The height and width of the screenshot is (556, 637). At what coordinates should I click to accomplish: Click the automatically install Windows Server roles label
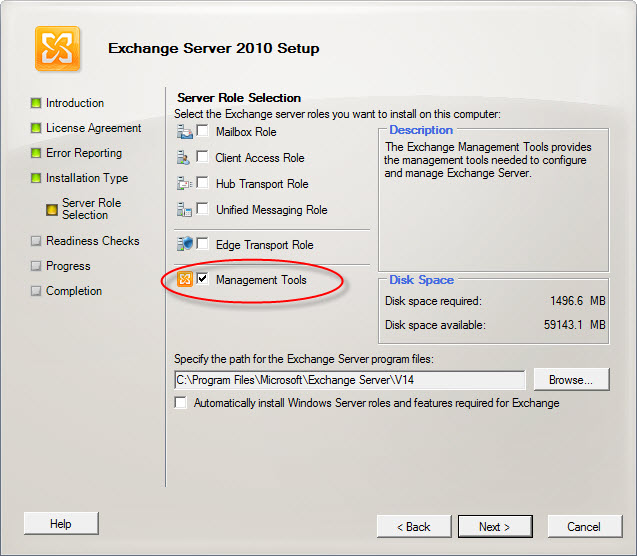[377, 403]
